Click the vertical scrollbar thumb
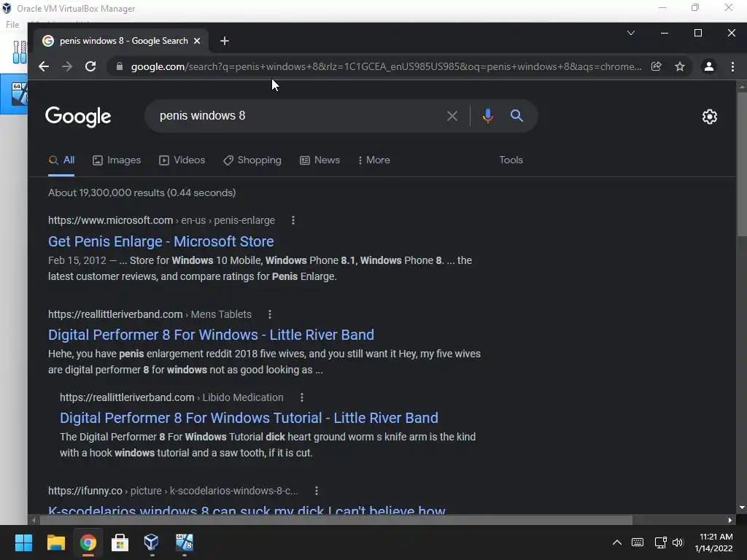 pos(742,164)
